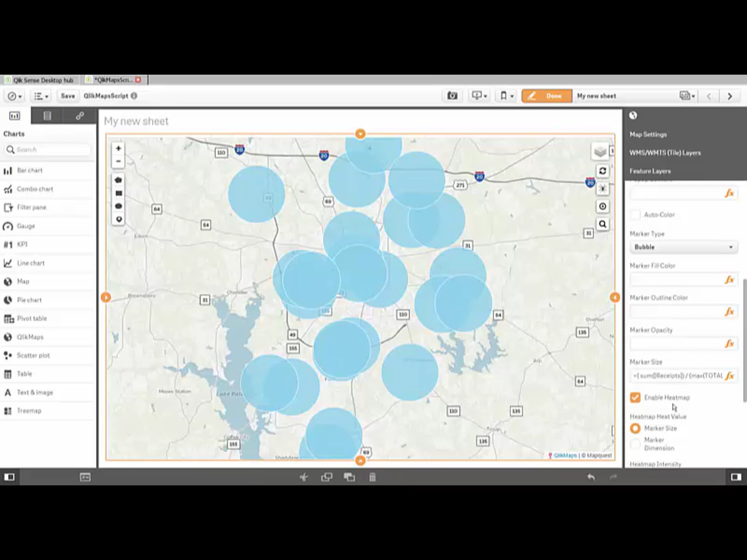Viewport: 747px width, 560px height.
Task: Open the Marker Type dropdown
Action: [684, 247]
